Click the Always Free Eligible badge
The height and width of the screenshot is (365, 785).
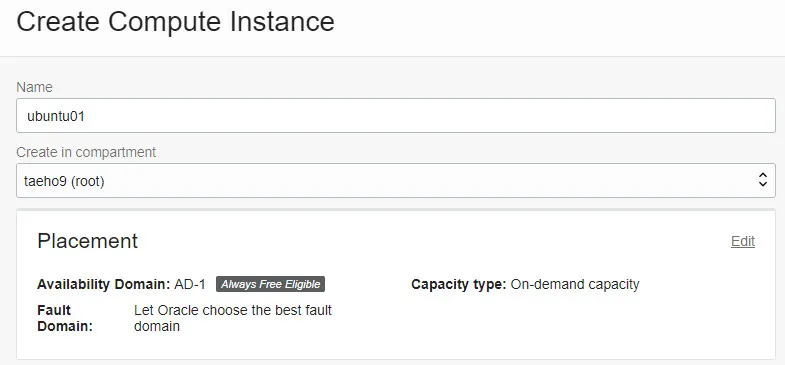(x=270, y=284)
